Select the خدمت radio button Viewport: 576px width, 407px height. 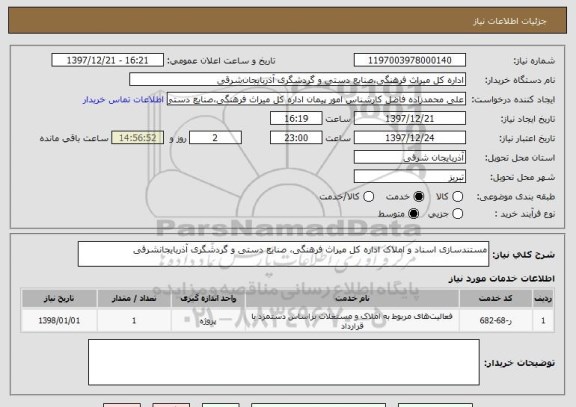(x=419, y=197)
